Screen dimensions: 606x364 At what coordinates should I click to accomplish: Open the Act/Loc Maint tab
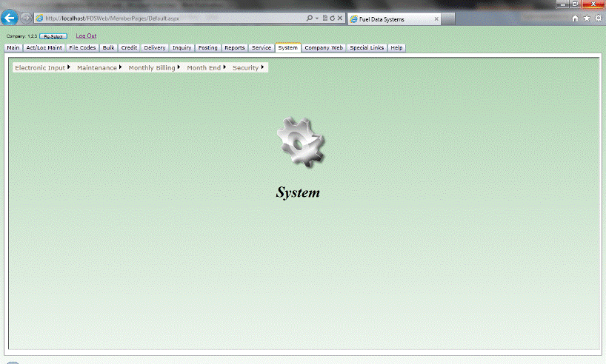click(x=44, y=48)
